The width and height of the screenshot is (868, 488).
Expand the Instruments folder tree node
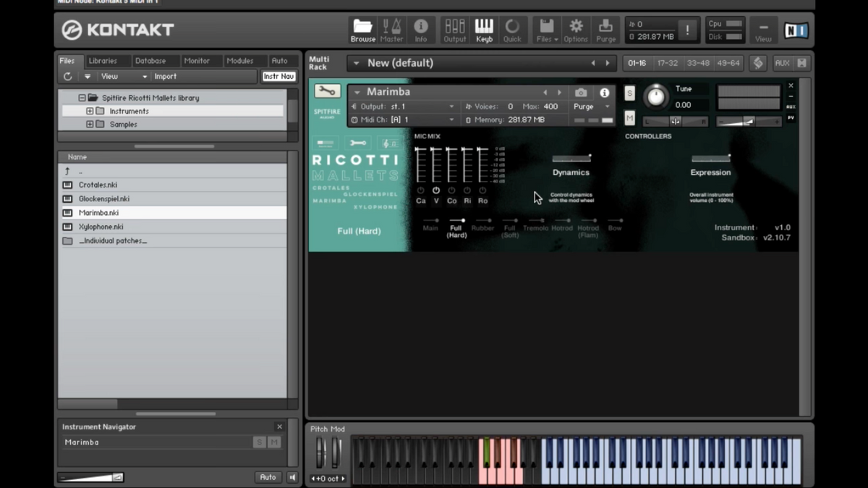coord(90,112)
